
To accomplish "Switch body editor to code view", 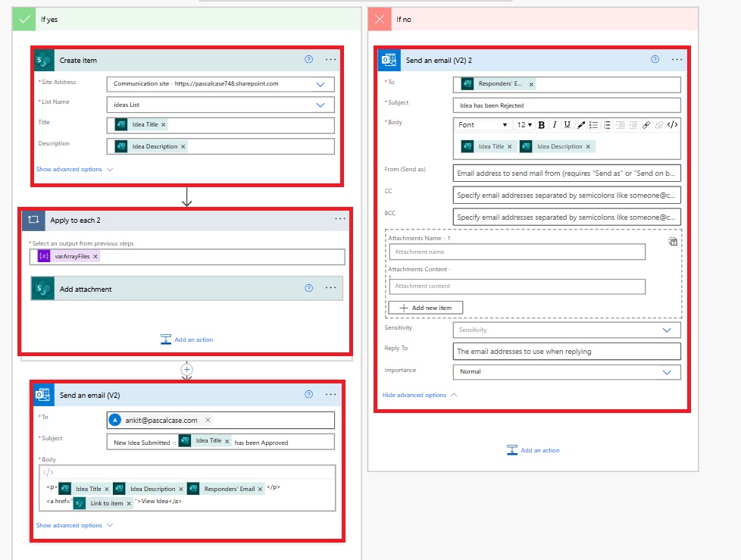I will [x=672, y=125].
